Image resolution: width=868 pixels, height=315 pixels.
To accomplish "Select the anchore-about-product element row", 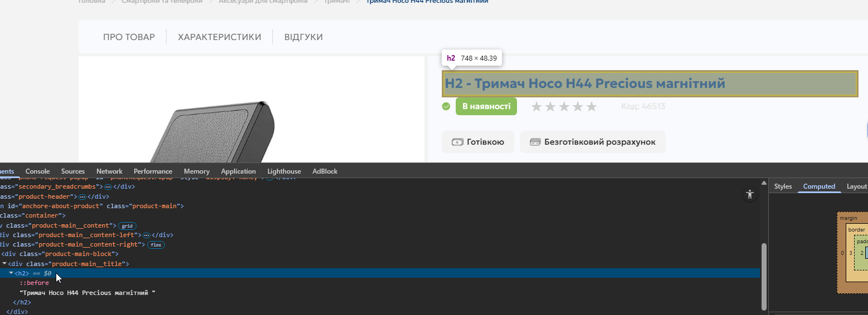I will (x=92, y=206).
